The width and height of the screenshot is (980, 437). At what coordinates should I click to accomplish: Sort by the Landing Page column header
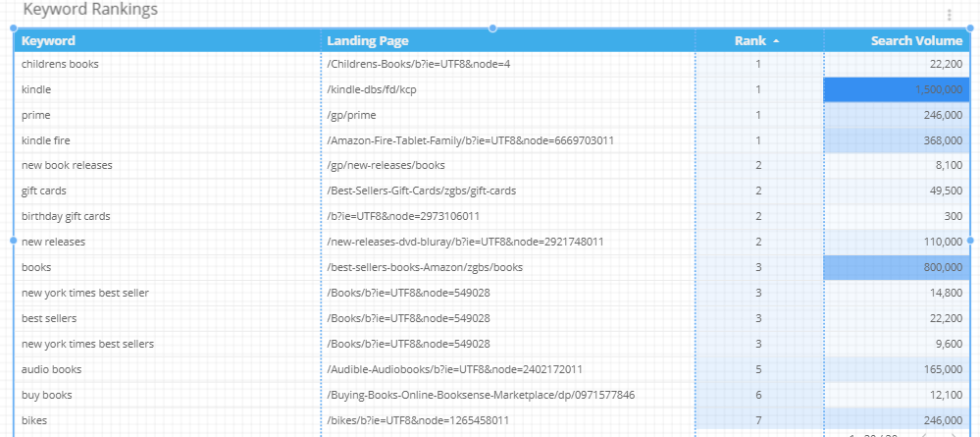click(x=368, y=41)
